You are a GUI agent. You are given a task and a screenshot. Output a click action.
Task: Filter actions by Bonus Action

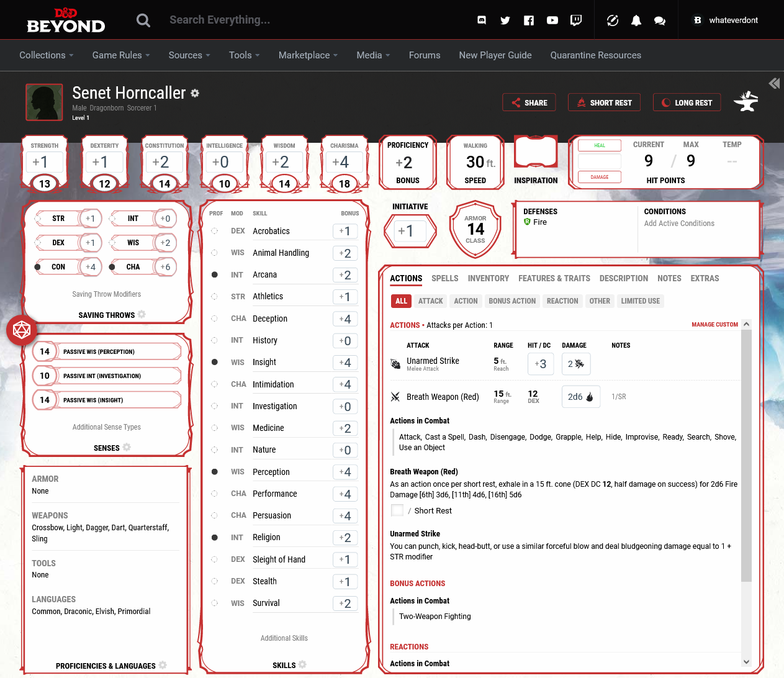[x=512, y=301]
